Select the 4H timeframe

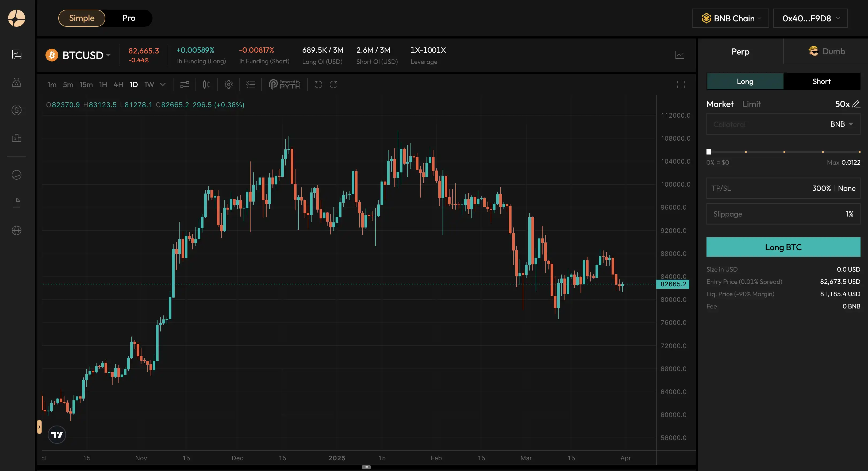click(118, 84)
